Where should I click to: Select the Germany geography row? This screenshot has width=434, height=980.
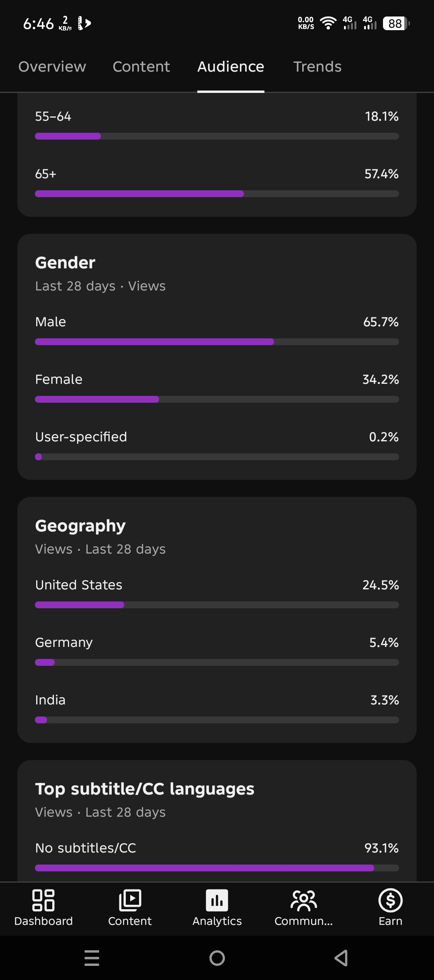click(217, 651)
